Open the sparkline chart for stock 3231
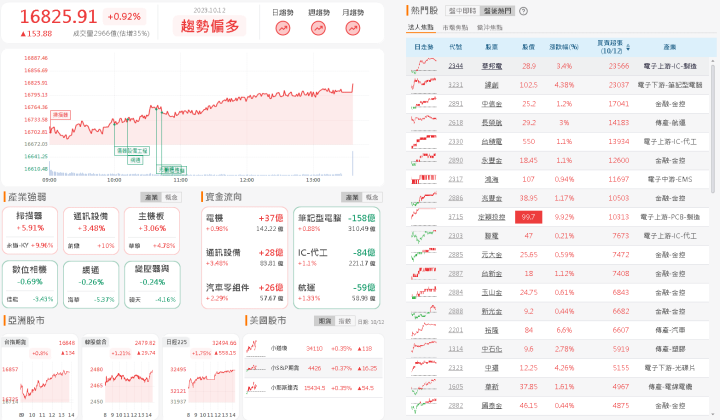720x420 pixels. [424, 84]
